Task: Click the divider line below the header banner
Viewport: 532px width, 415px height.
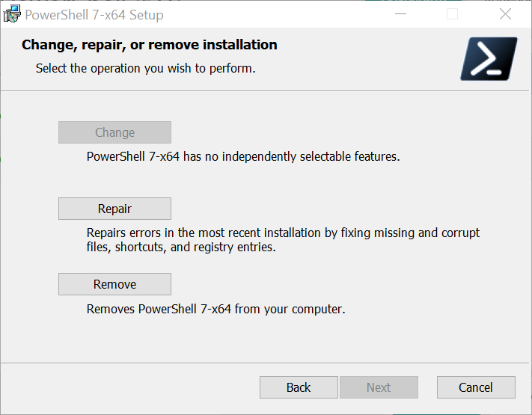Action: (x=266, y=91)
